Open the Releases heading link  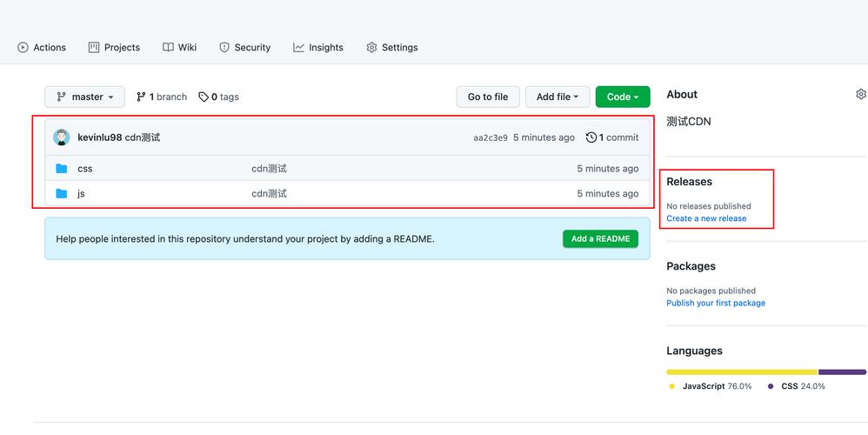pyautogui.click(x=689, y=182)
